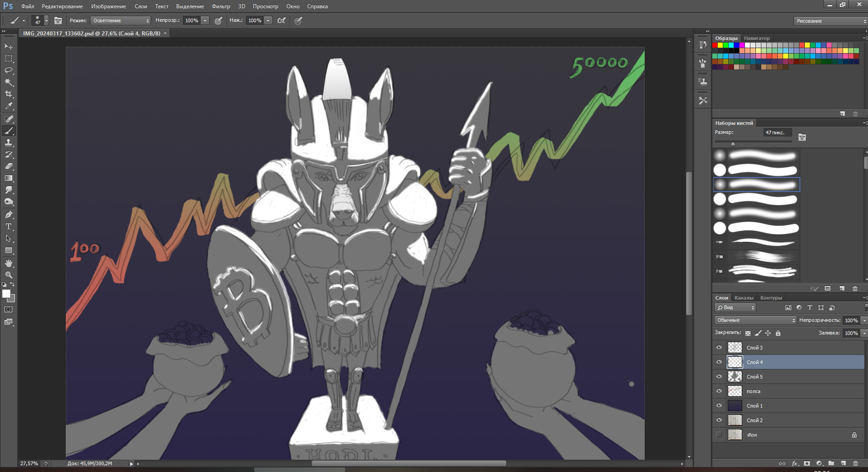868x472 pixels.
Task: Open the Наж. flow slider arrow
Action: click(x=268, y=20)
